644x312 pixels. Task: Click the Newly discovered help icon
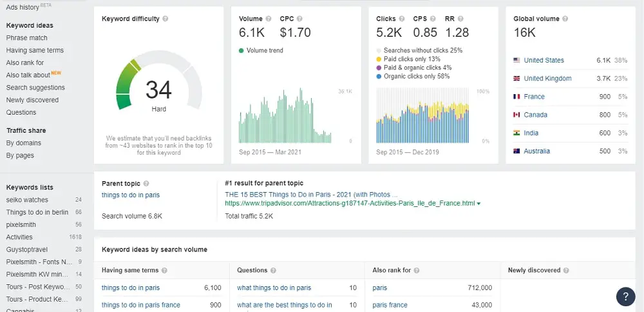click(x=566, y=271)
